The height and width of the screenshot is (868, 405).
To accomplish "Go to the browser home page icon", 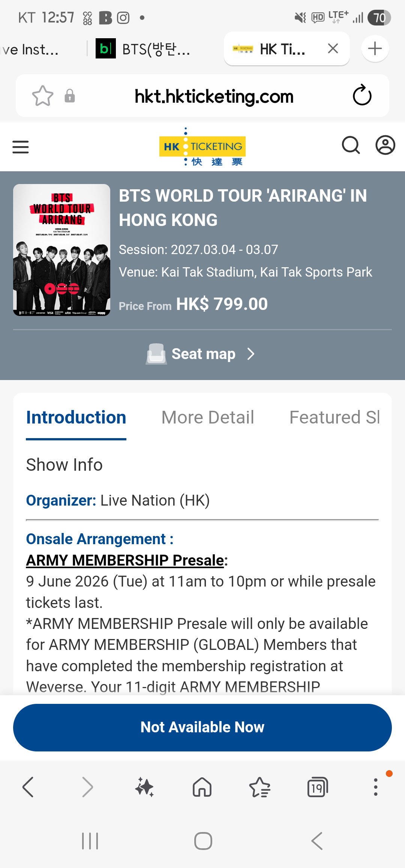I will coord(202,787).
